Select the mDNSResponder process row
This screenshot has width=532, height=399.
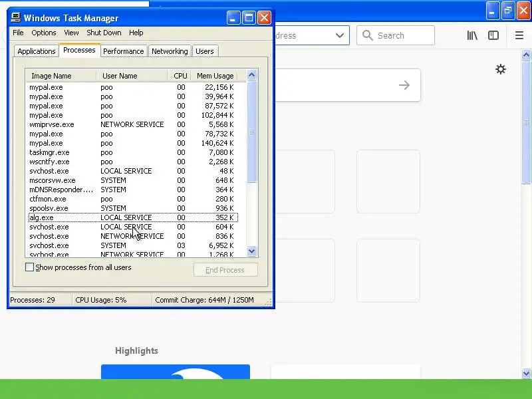pyautogui.click(x=134, y=190)
